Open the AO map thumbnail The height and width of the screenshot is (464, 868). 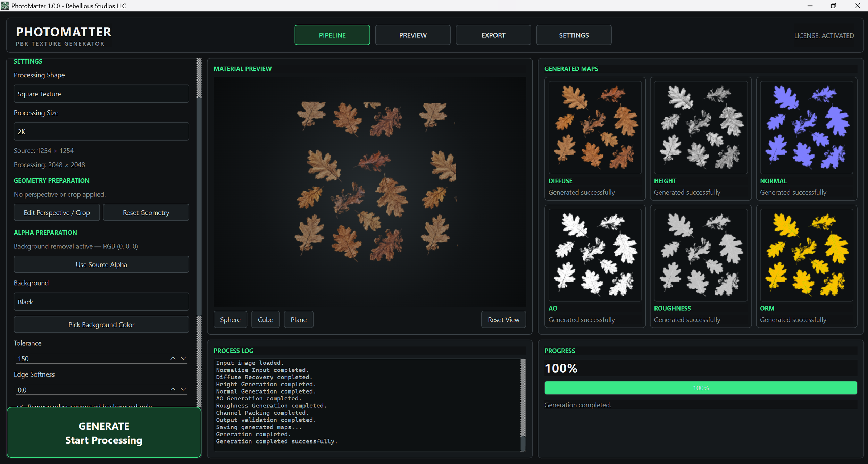coord(595,255)
